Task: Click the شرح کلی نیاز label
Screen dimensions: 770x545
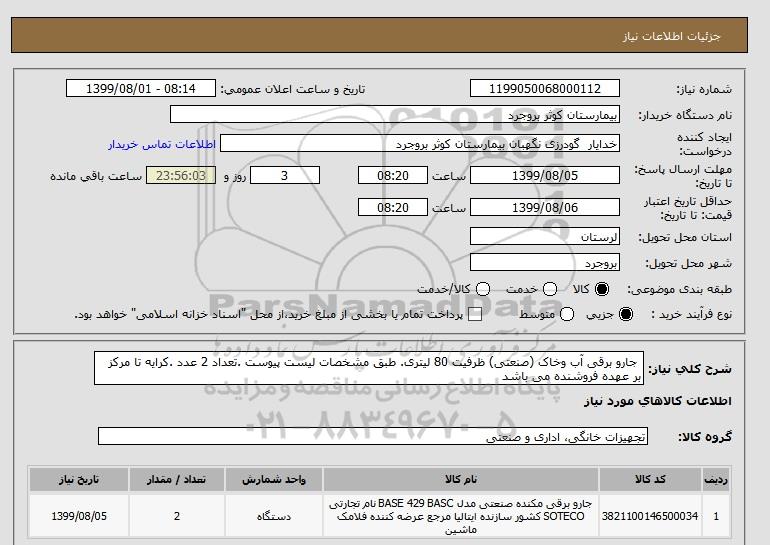Action: (690, 369)
